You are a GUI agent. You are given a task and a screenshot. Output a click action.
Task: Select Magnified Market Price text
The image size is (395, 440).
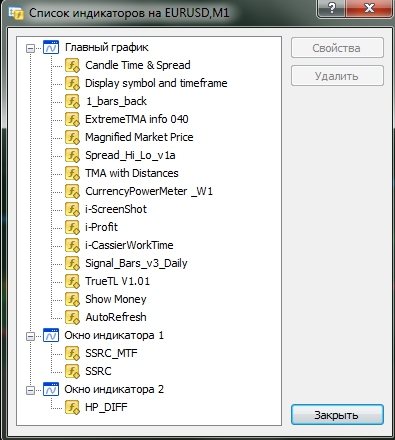(x=139, y=137)
